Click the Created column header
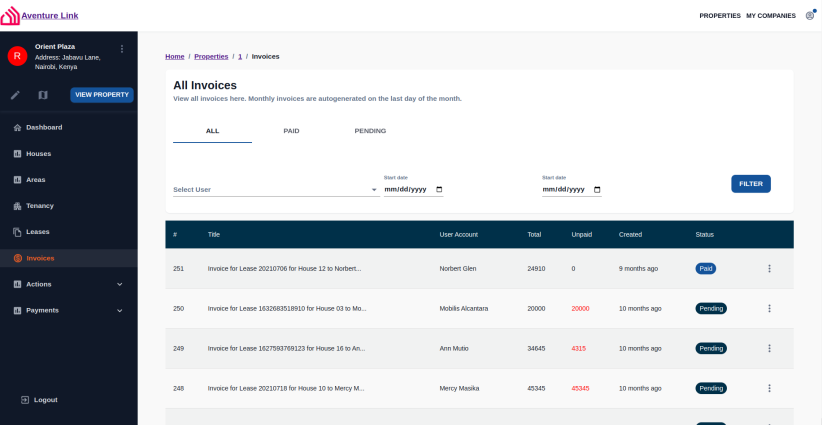822x425 pixels. click(x=630, y=235)
